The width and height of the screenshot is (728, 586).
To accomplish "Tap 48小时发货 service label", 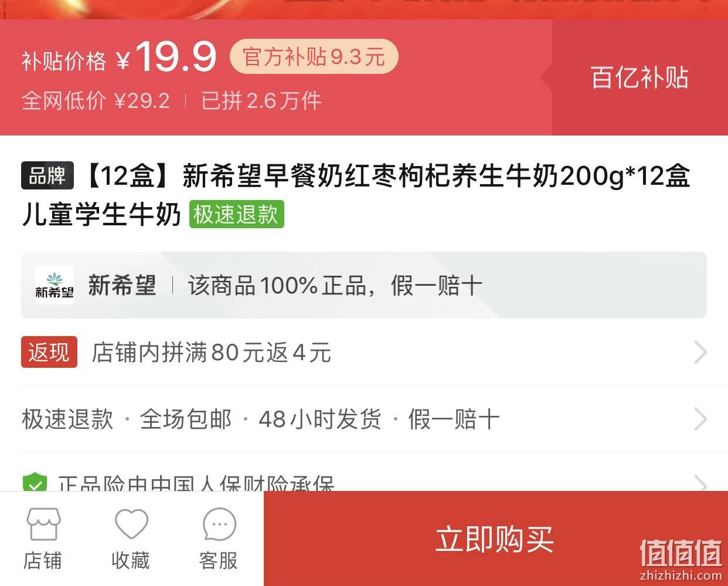I will point(320,419).
